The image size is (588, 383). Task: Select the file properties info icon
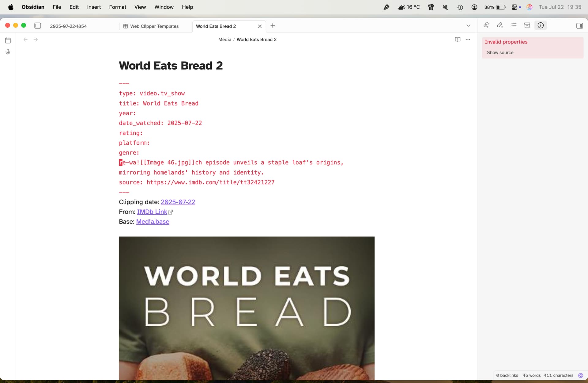[x=541, y=25]
